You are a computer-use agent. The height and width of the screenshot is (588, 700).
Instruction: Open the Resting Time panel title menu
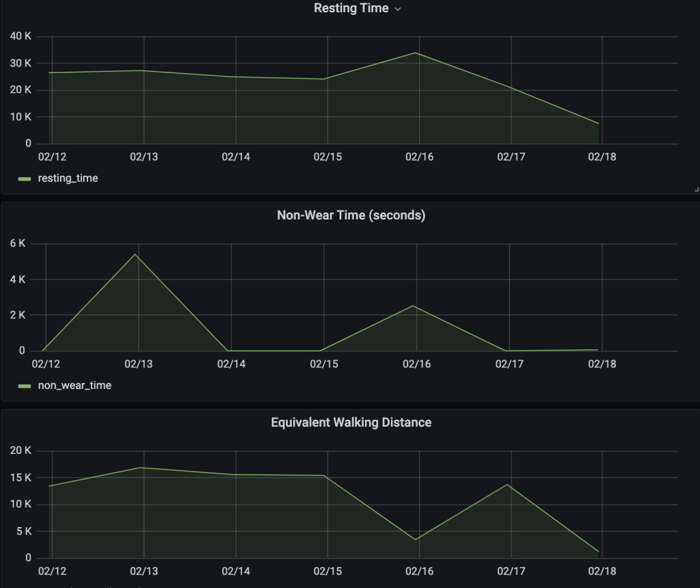tap(351, 9)
